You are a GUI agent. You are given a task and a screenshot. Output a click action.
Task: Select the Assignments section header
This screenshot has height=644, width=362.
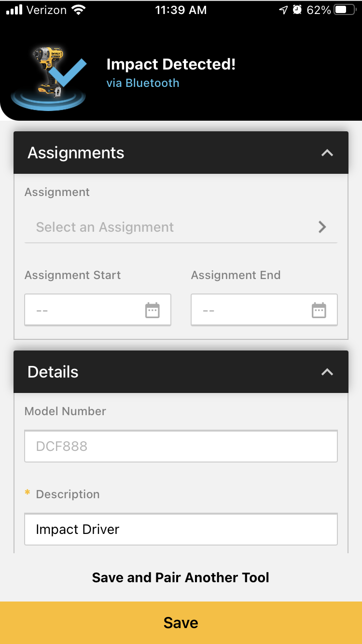181,153
